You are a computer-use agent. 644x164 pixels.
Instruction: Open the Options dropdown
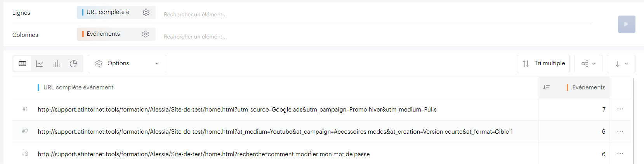point(127,64)
